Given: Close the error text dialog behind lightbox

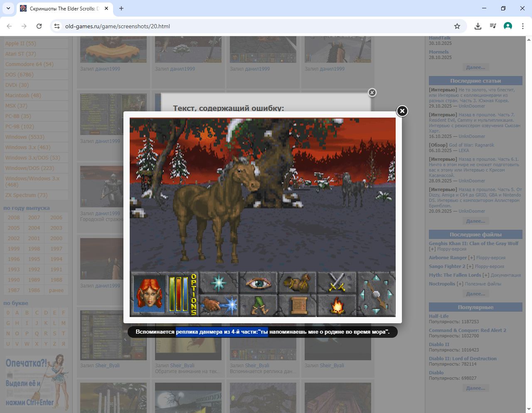Looking at the screenshot, I should [372, 93].
